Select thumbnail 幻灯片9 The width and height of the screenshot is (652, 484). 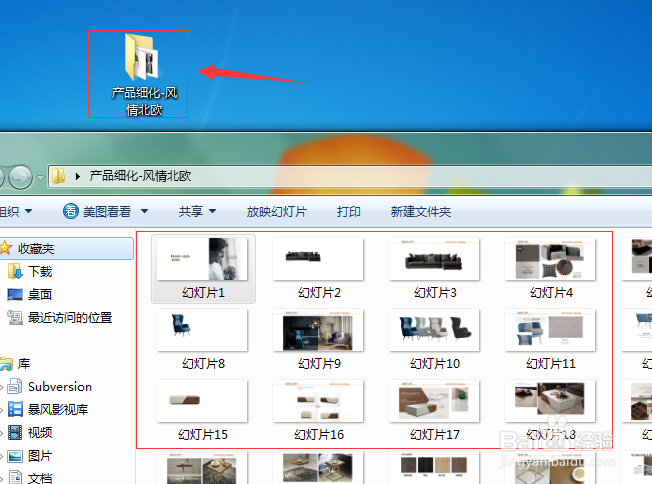coord(318,330)
